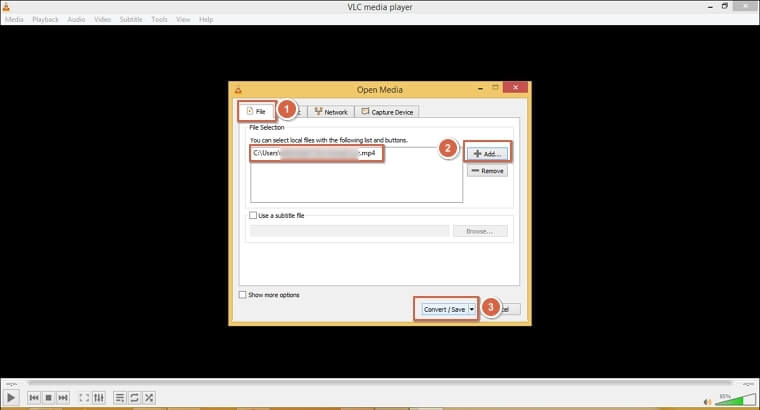This screenshot has height=410, width=760.
Task: Open the Tools menu
Action: [159, 19]
